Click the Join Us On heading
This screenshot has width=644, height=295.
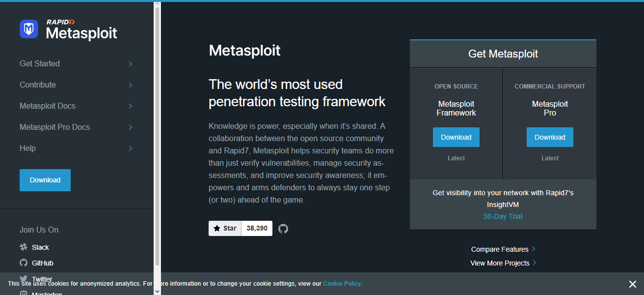(39, 230)
